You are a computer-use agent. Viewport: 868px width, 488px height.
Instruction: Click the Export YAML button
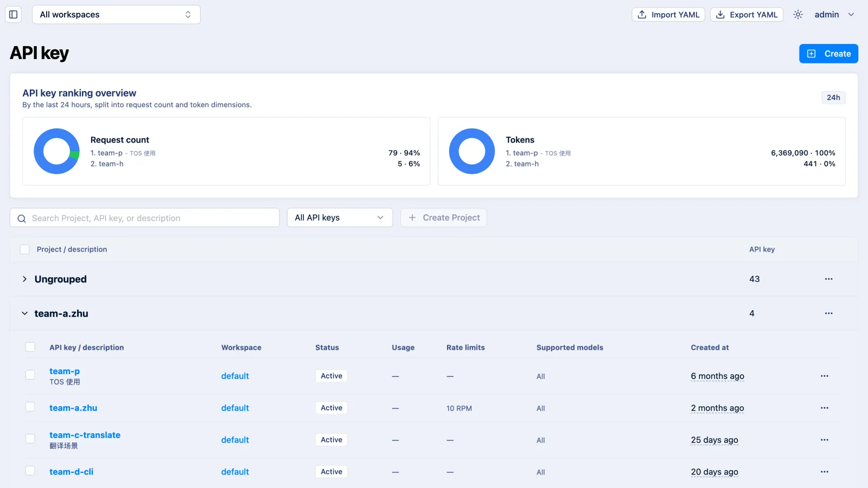746,15
